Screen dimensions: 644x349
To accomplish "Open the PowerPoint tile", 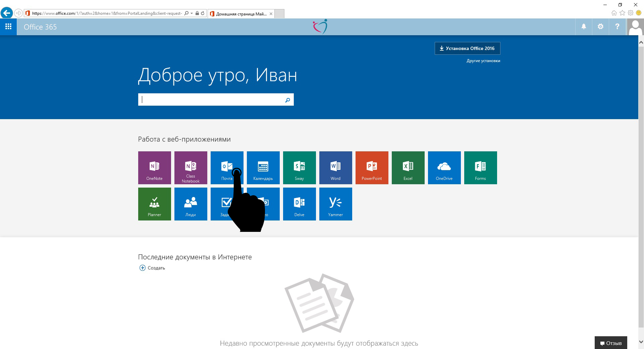I will [372, 167].
